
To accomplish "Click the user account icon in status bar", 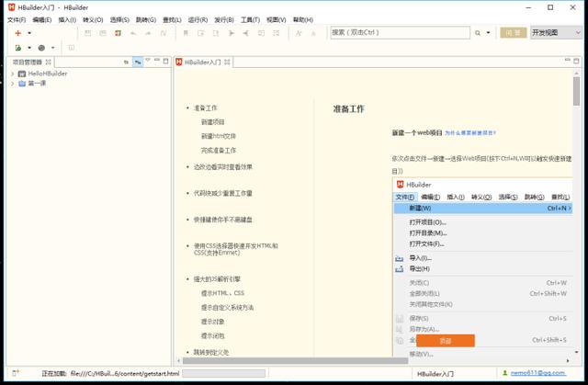I will [x=503, y=374].
